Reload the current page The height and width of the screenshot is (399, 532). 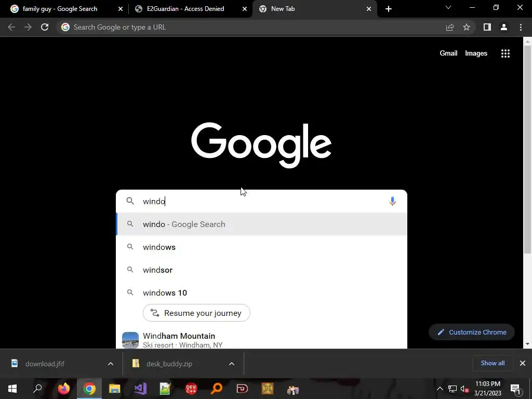(45, 27)
